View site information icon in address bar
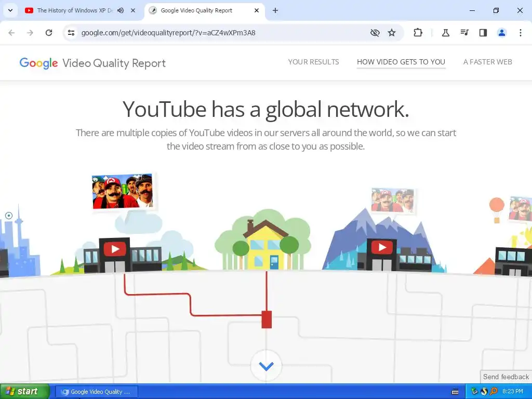 71,33
